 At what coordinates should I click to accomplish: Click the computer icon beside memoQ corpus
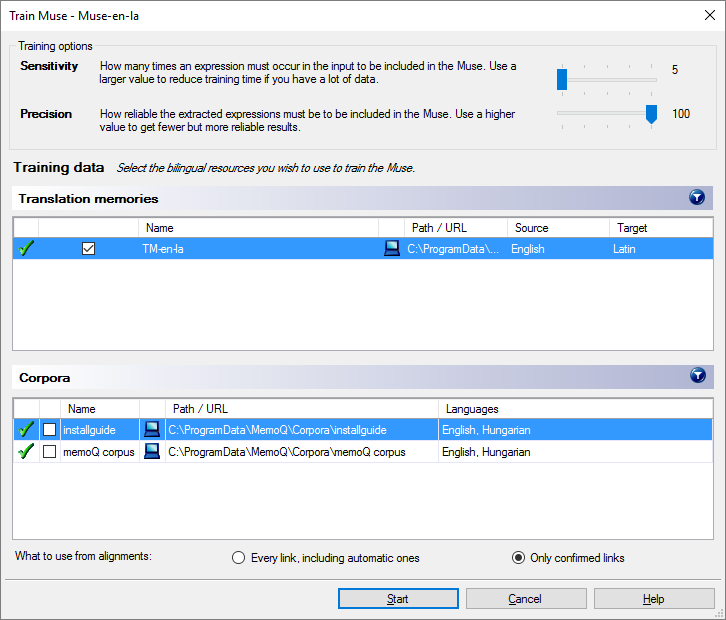tap(152, 452)
